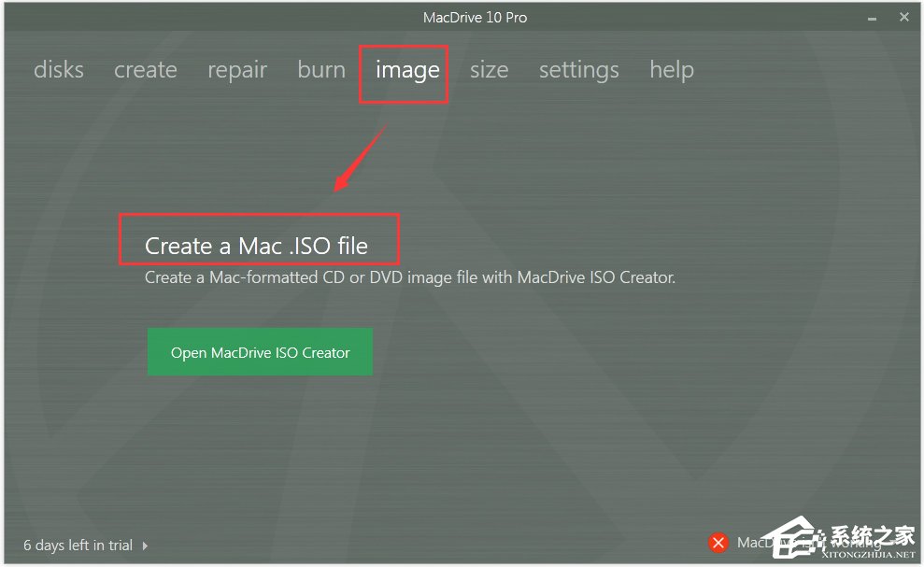Open the create tab

click(x=146, y=70)
